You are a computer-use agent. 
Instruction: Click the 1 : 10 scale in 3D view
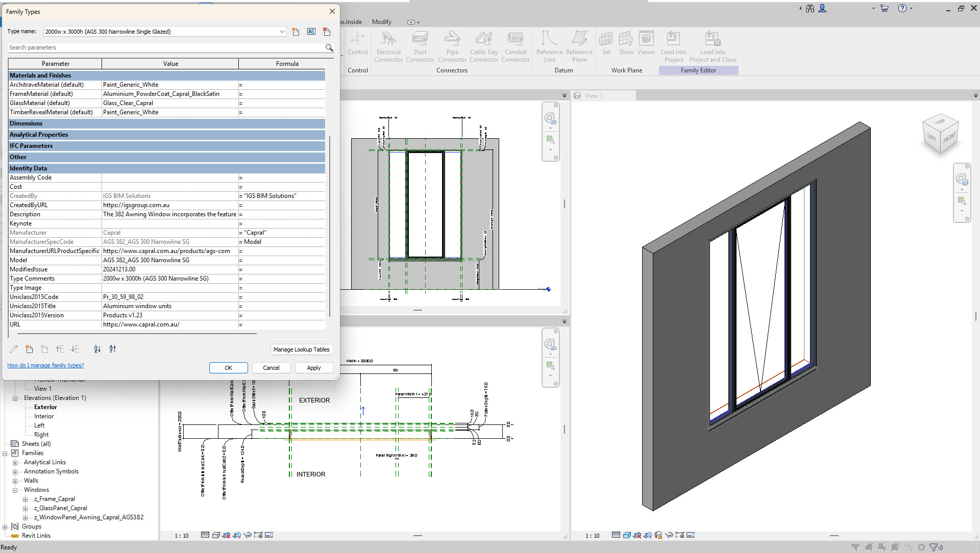pos(593,536)
